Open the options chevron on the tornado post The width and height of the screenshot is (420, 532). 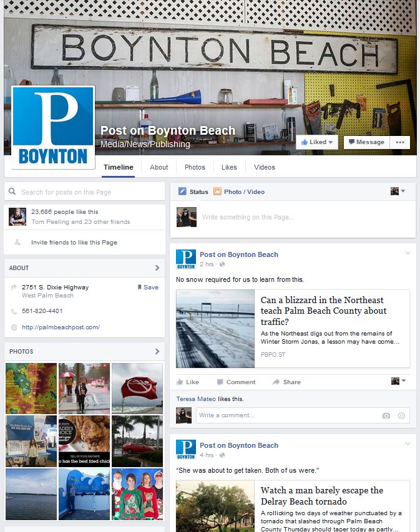[x=408, y=444]
